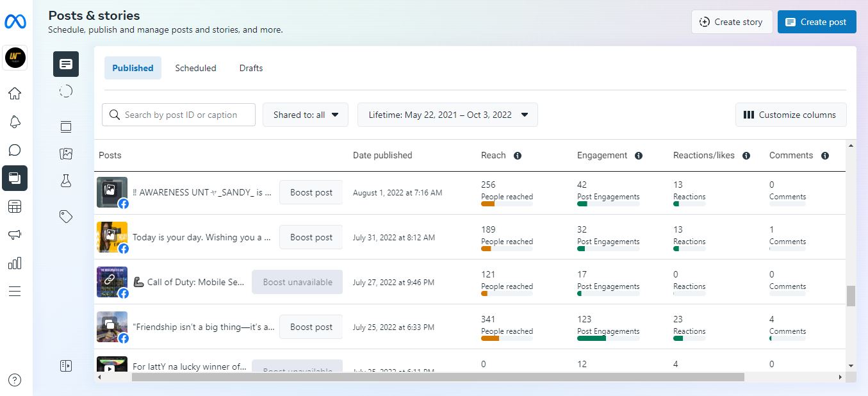868x396 pixels.
Task: Show Reach info tooltip icon
Action: pyautogui.click(x=518, y=156)
